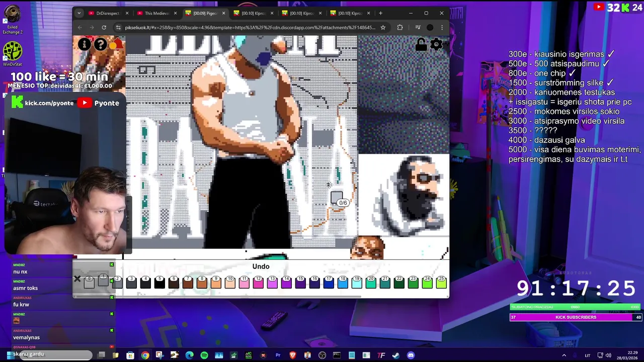Open WinDirStat desktop shortcut
This screenshot has height=362, width=644.
click(13, 54)
